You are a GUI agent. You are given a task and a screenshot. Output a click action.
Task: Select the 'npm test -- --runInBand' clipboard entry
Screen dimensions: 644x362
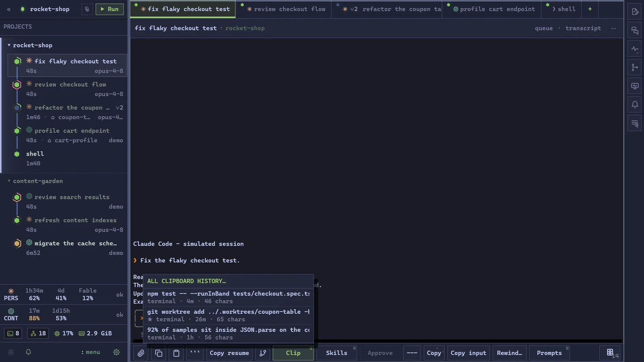229,297
